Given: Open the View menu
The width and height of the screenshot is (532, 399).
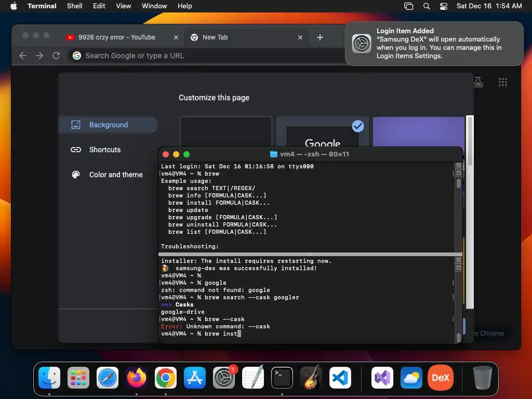Looking at the screenshot, I should point(123,6).
